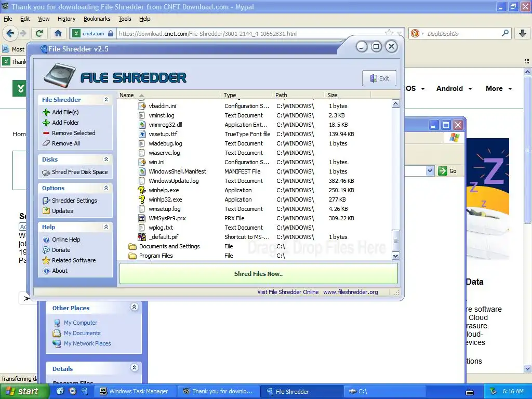Collapse the File Shredder sidebar panel
Viewport: 532px width, 399px height.
click(x=106, y=99)
